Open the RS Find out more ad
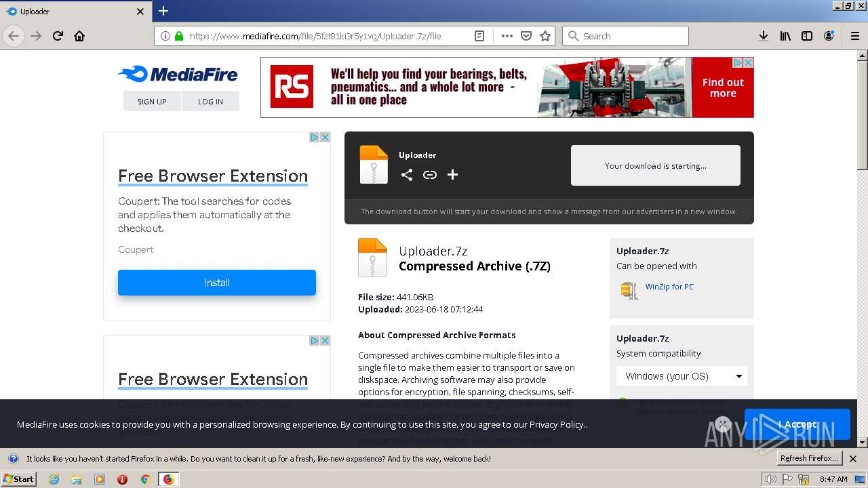This screenshot has height=488, width=868. tap(723, 87)
